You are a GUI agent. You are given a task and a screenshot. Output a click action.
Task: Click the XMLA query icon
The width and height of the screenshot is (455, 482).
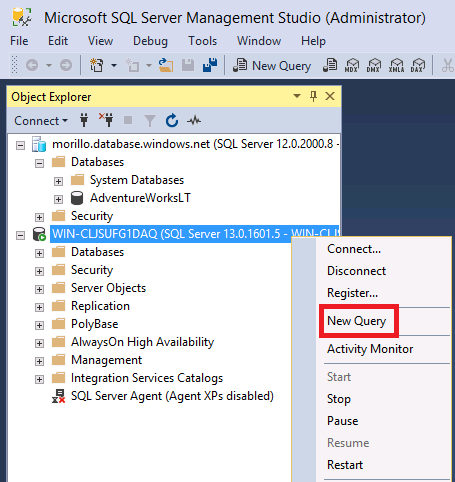point(396,65)
